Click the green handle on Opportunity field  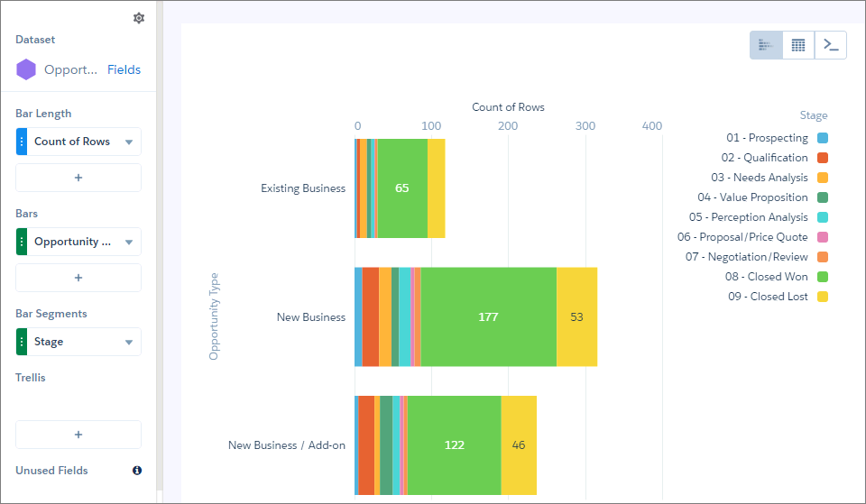(22, 242)
